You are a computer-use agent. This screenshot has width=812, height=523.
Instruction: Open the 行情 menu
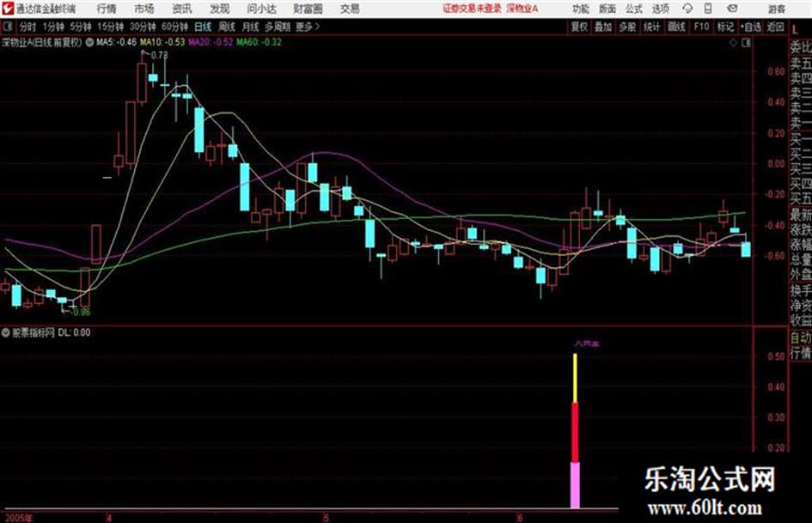[x=107, y=9]
